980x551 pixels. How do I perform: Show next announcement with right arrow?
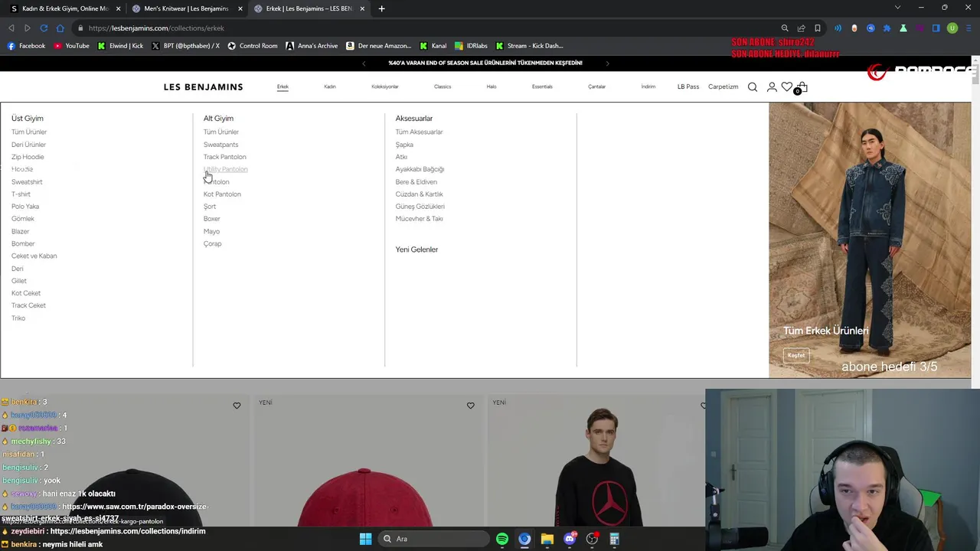click(607, 64)
